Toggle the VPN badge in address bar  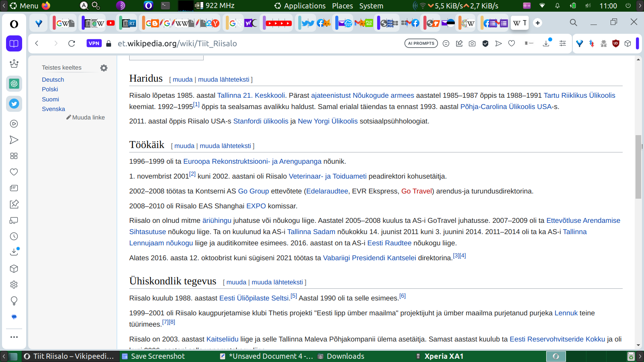coord(94,43)
